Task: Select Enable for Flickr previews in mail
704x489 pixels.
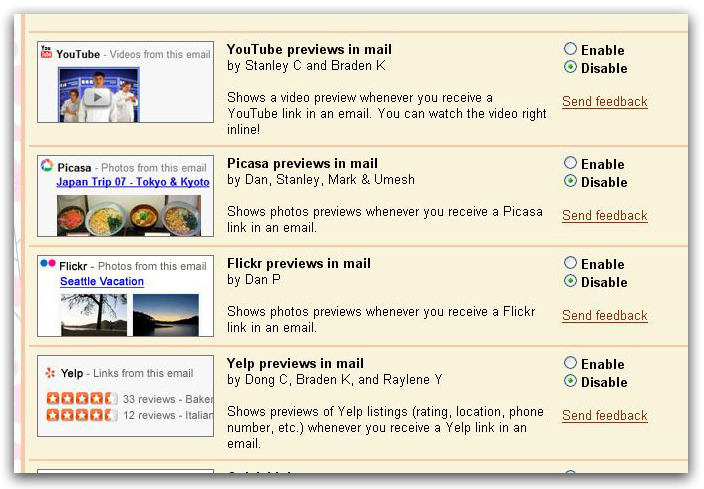Action: point(570,263)
